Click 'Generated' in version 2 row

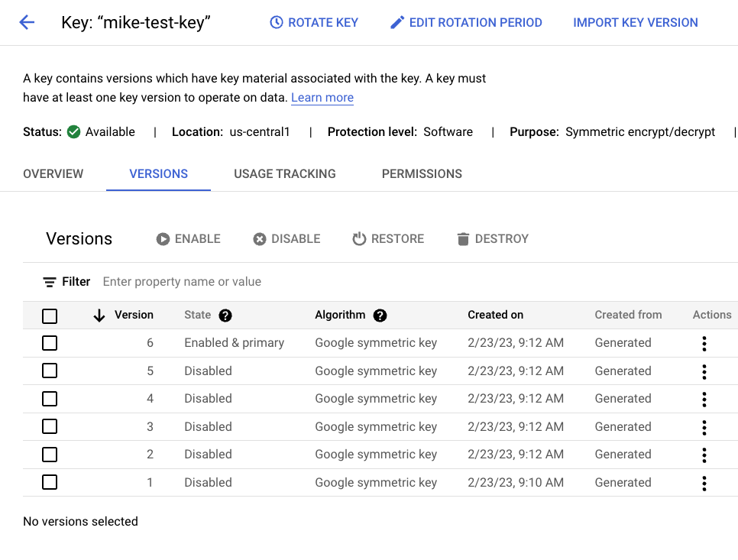(623, 454)
